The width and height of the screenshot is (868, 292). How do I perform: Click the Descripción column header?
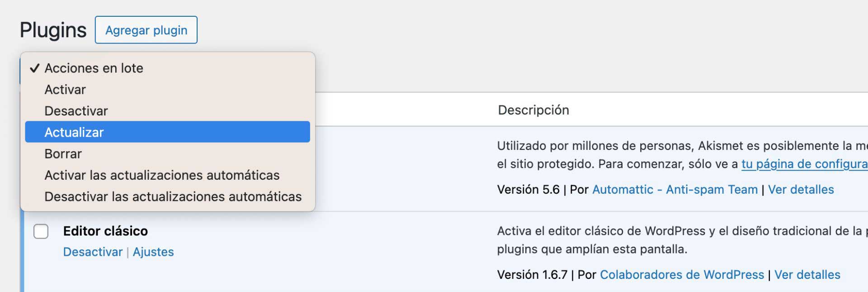(x=533, y=110)
